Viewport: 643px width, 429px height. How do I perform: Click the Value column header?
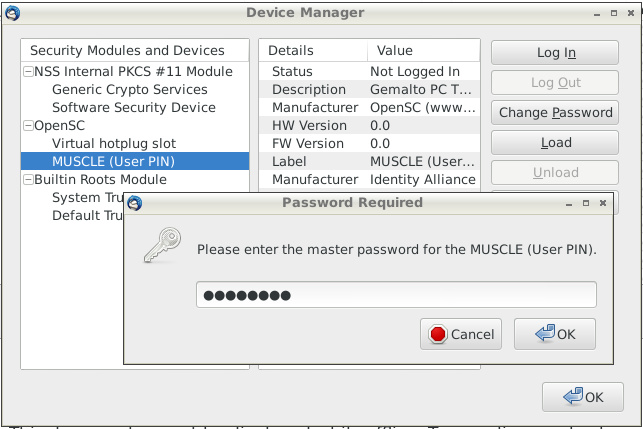pos(394,51)
